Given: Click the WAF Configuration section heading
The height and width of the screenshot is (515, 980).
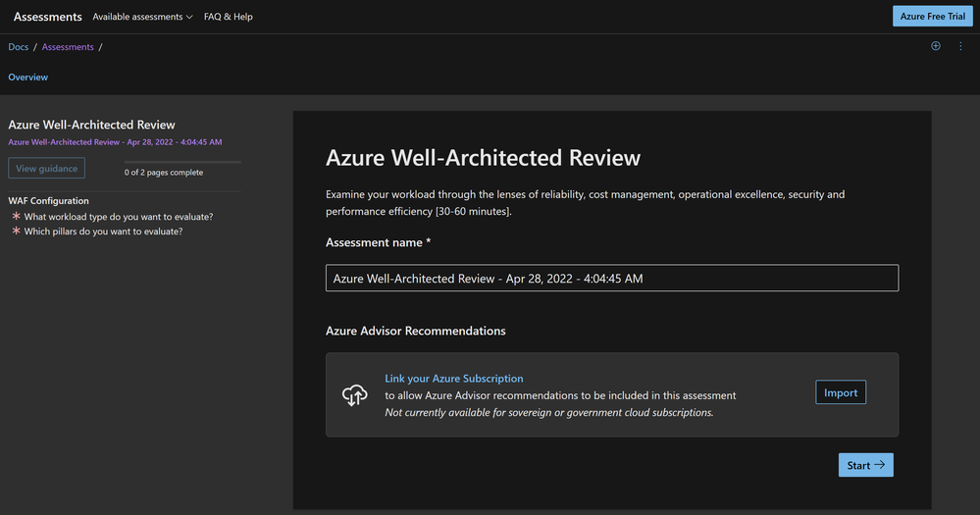Looking at the screenshot, I should (48, 201).
